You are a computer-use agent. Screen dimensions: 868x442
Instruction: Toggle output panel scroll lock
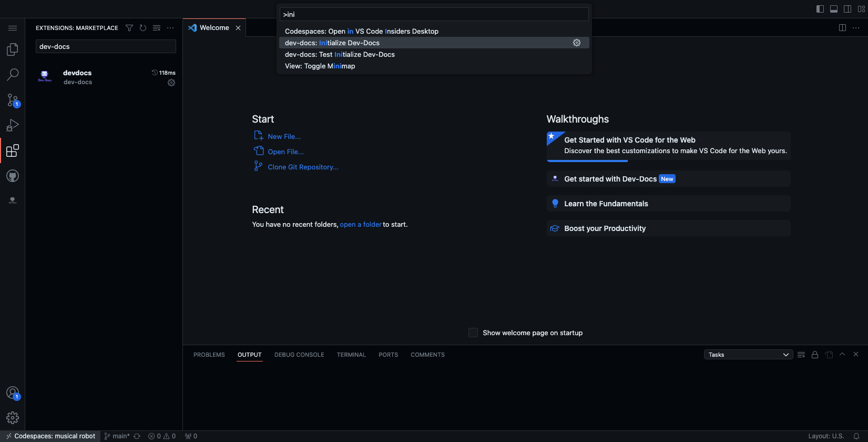815,355
